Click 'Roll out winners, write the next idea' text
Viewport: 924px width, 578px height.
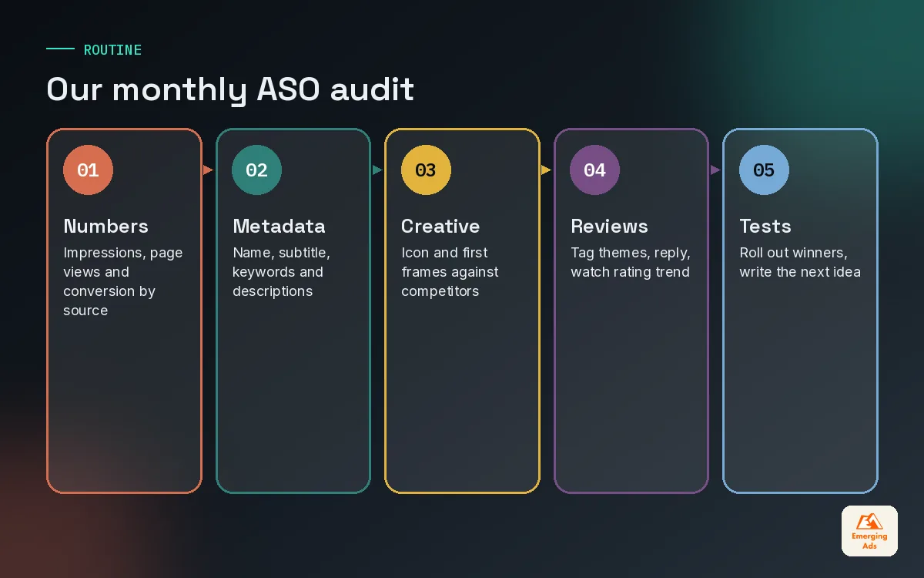tap(800, 262)
